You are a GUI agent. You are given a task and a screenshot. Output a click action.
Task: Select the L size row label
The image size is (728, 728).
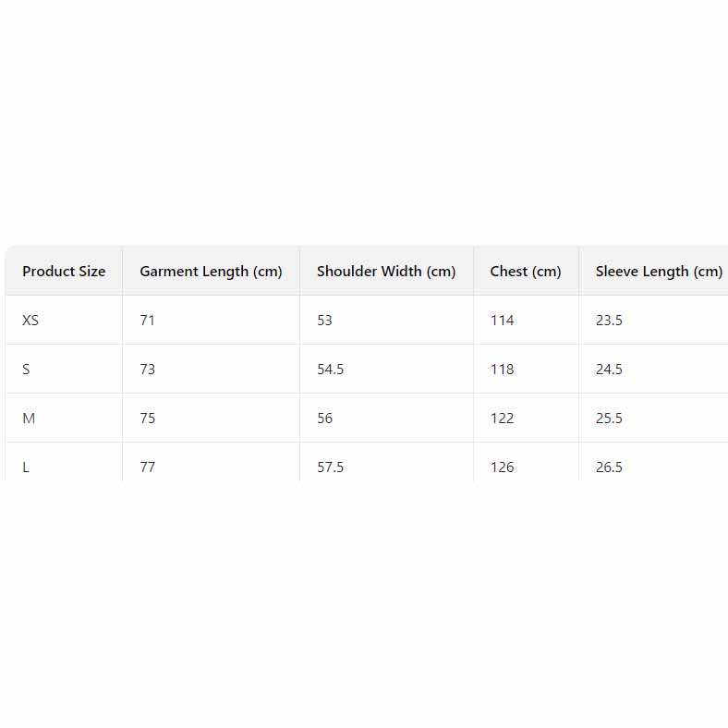[x=26, y=467]
